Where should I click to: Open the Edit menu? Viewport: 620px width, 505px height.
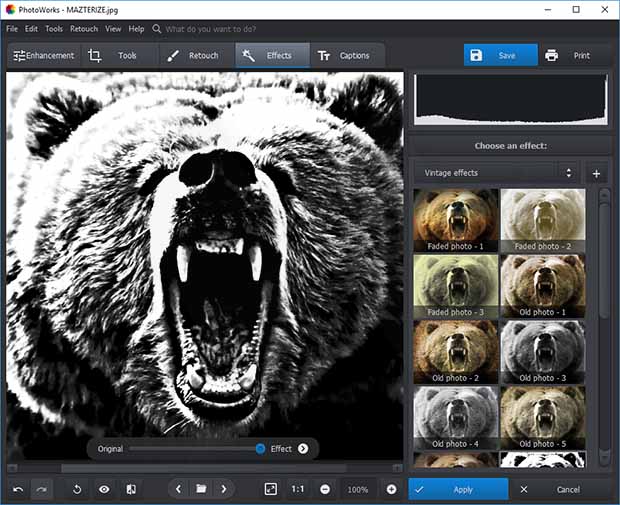pos(31,29)
